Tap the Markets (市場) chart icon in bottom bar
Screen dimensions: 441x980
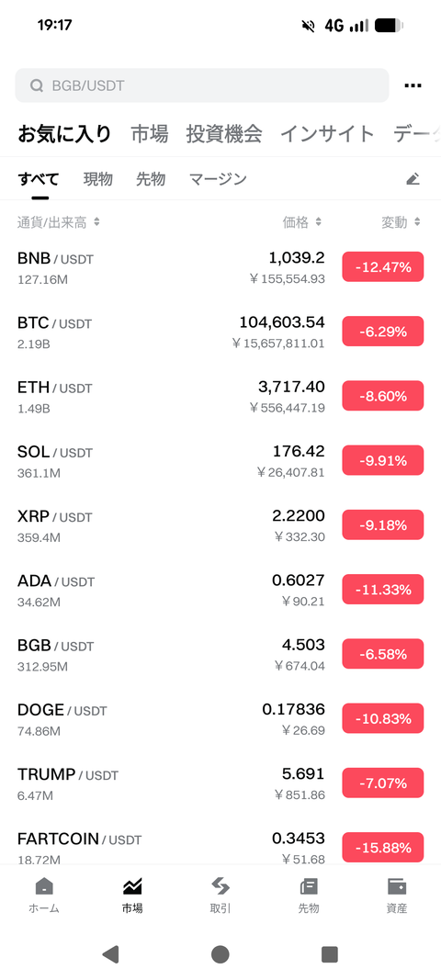(132, 895)
